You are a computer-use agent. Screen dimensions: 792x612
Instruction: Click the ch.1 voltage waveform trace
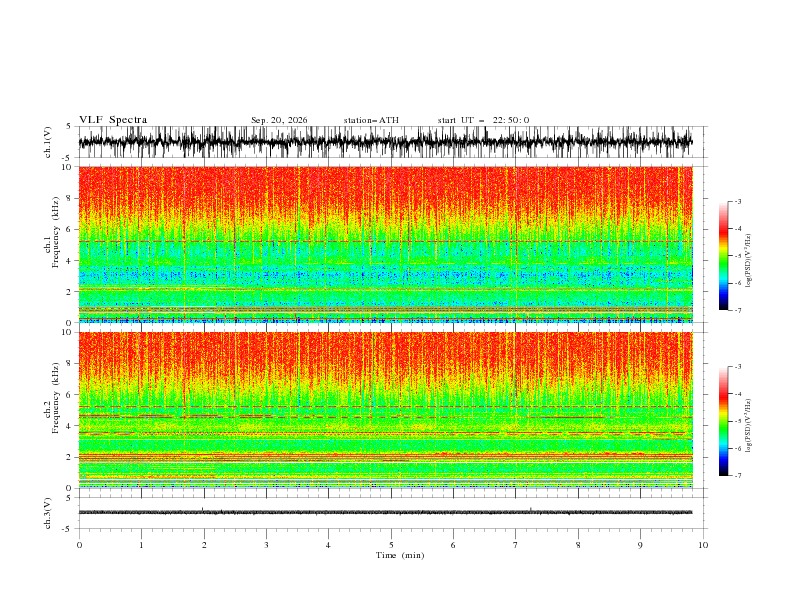point(385,142)
